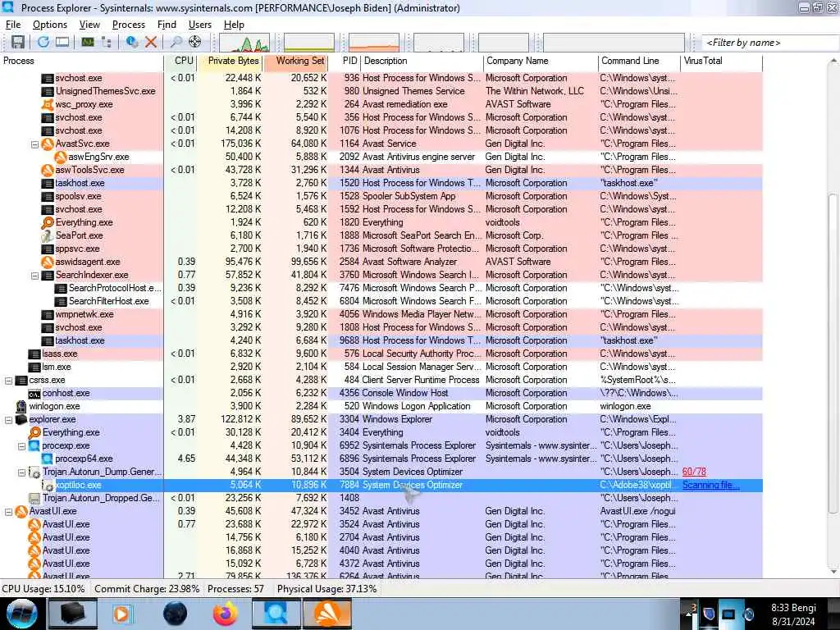Click the Save toolbar icon
Viewport: 840px width, 630px height.
18,42
